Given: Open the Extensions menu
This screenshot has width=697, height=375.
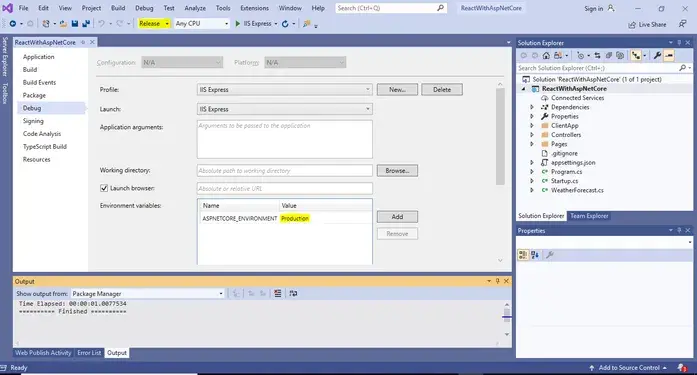Looking at the screenshot, I should point(254,8).
